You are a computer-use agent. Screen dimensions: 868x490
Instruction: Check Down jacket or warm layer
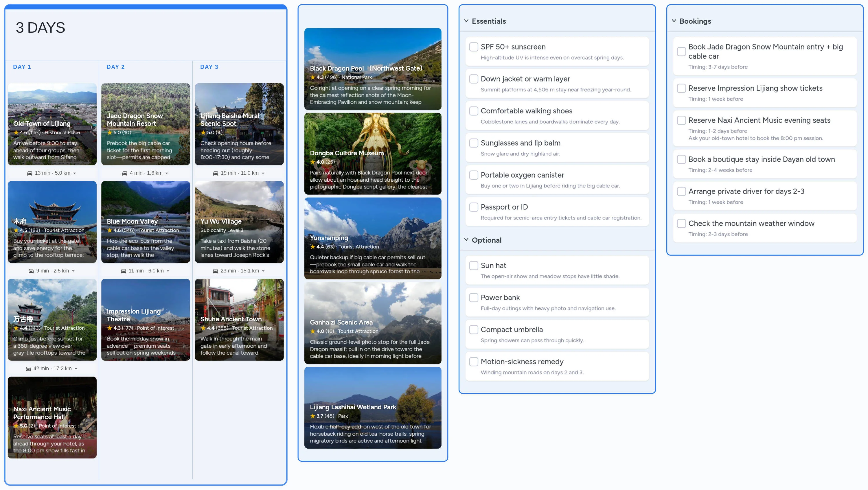tap(474, 79)
